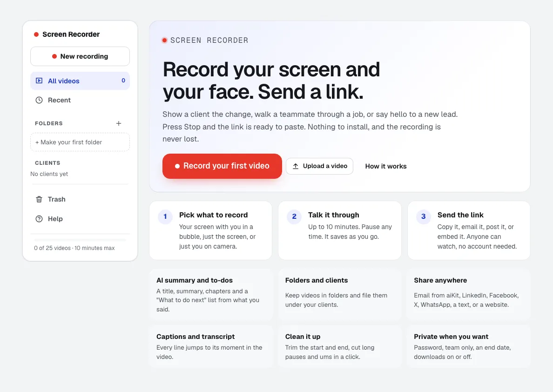This screenshot has width=553, height=392.
Task: Click the Pick what to record heading
Action: (213, 215)
